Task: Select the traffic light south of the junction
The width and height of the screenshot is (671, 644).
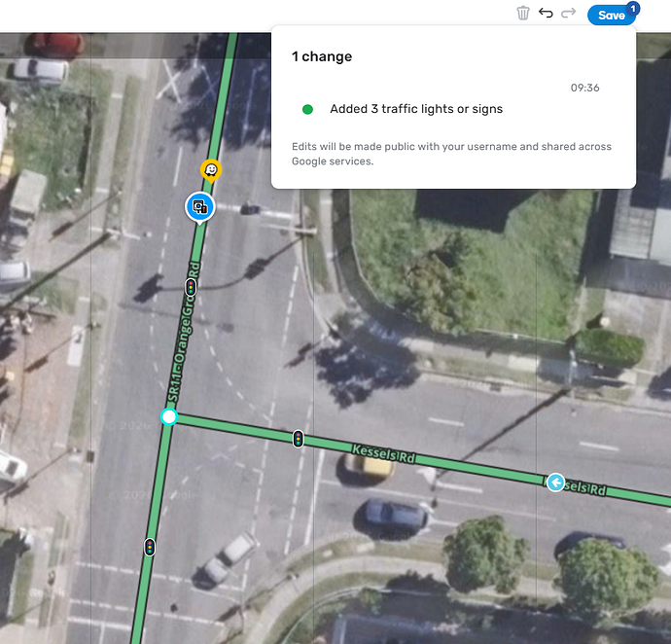Action: [150, 547]
